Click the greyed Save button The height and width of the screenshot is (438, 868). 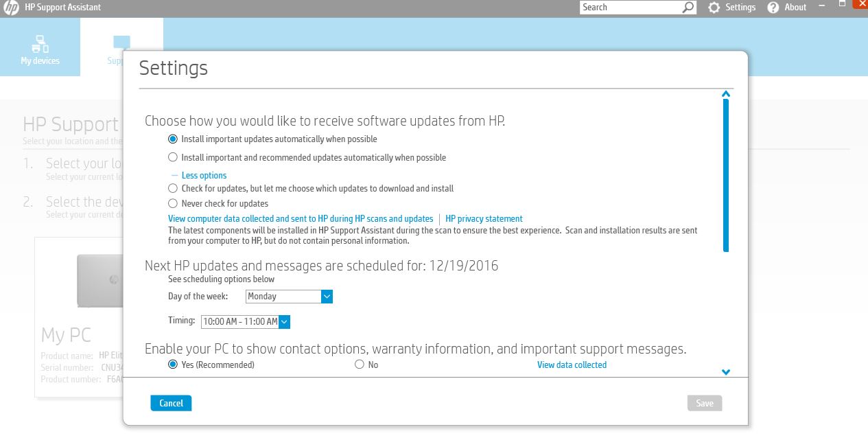pyautogui.click(x=705, y=403)
